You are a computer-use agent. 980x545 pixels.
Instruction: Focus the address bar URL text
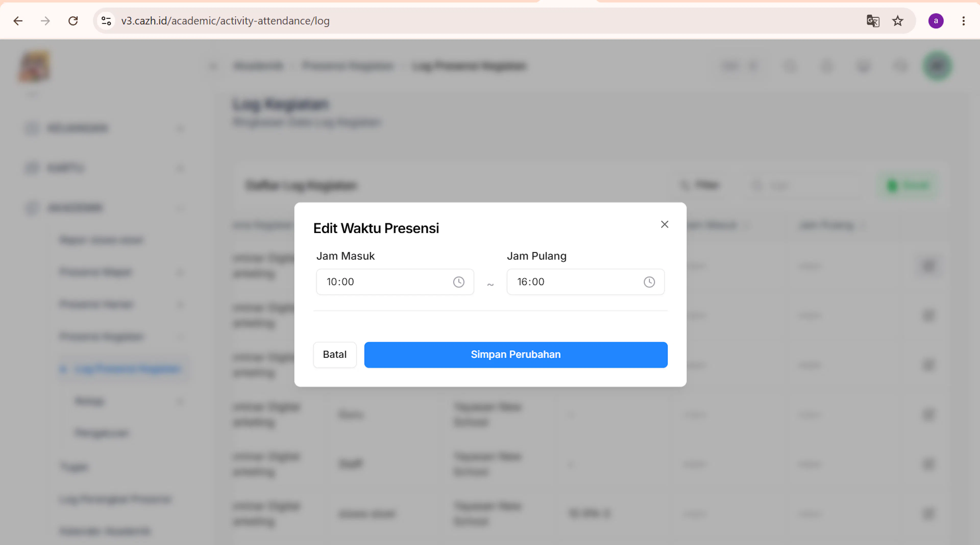coord(225,21)
